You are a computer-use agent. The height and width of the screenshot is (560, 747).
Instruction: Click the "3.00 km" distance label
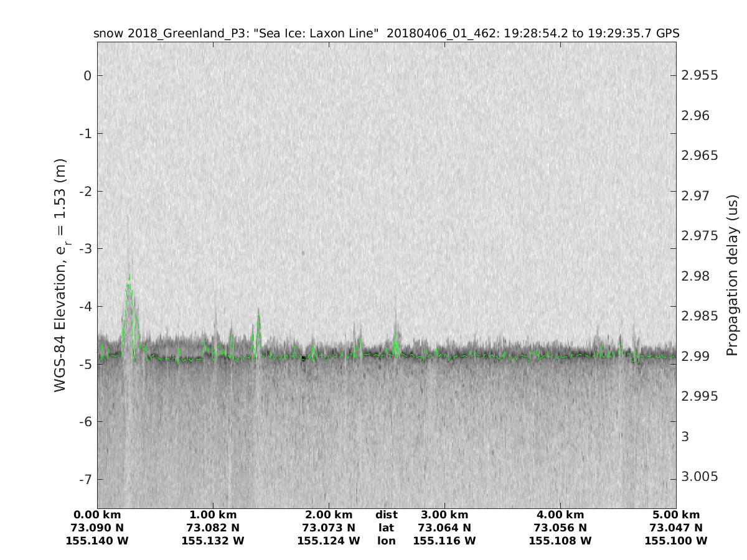[x=444, y=515]
